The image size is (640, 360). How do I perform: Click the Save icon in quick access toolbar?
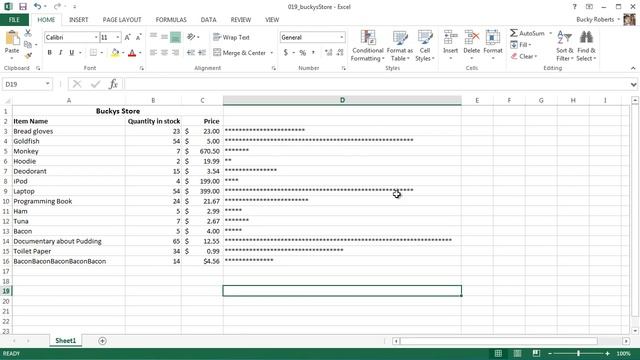pos(22,7)
